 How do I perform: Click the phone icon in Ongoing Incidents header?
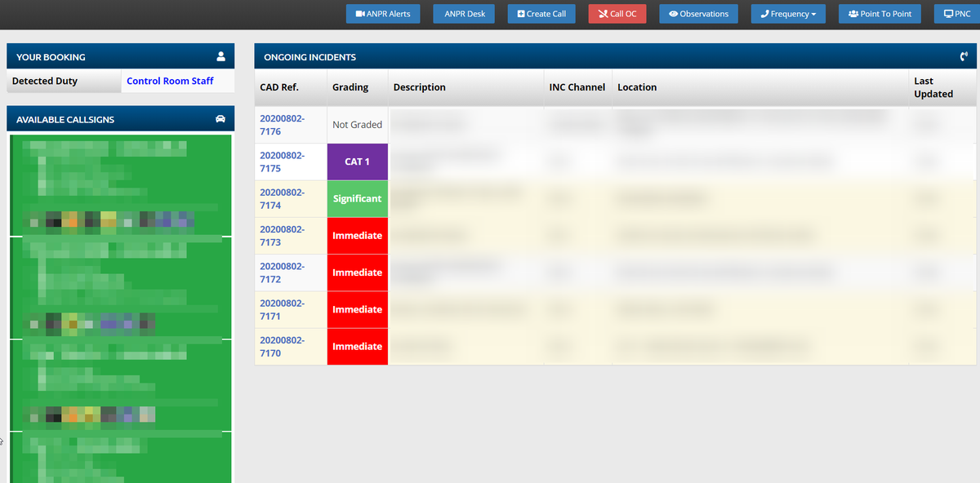pyautogui.click(x=964, y=57)
